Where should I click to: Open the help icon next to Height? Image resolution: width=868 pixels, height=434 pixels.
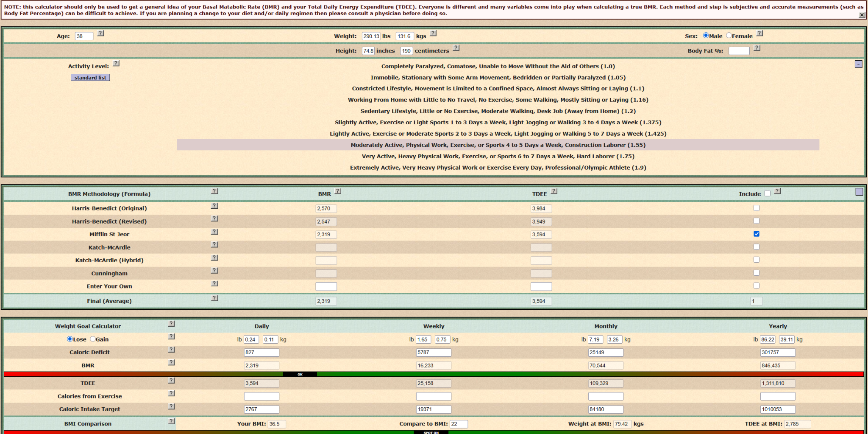pos(456,48)
